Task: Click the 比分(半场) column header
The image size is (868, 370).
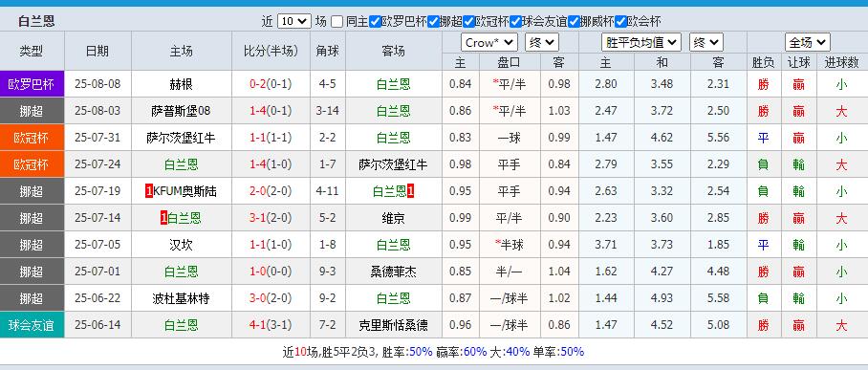Action: click(x=271, y=51)
